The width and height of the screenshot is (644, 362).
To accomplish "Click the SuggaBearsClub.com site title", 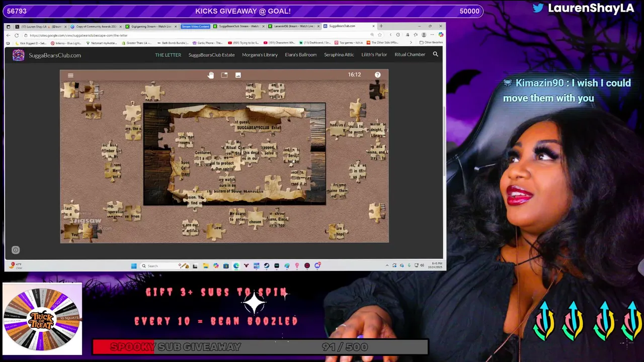I will pyautogui.click(x=55, y=55).
